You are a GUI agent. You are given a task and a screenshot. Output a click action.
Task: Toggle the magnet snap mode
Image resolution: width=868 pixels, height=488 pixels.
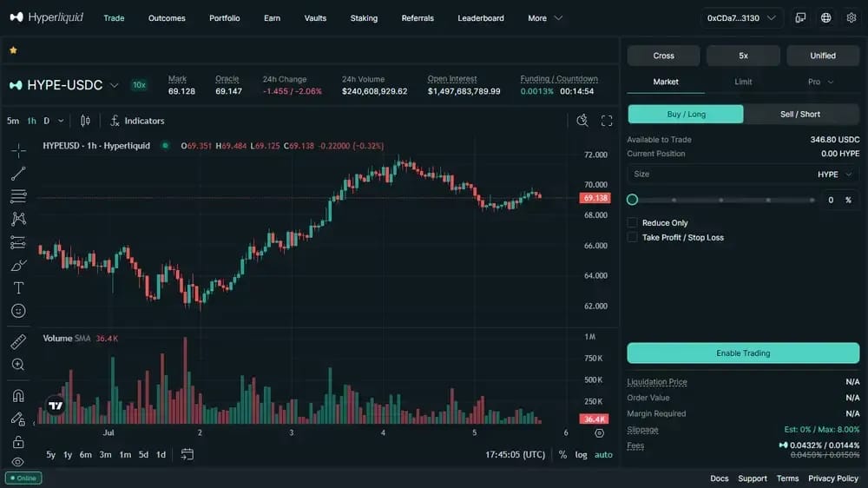coord(18,395)
